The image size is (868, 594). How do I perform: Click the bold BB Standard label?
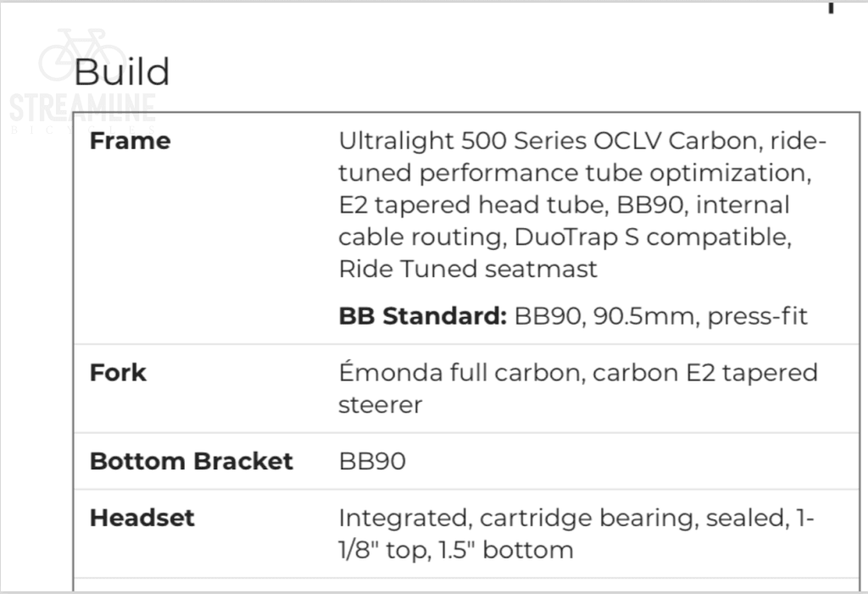tap(422, 316)
